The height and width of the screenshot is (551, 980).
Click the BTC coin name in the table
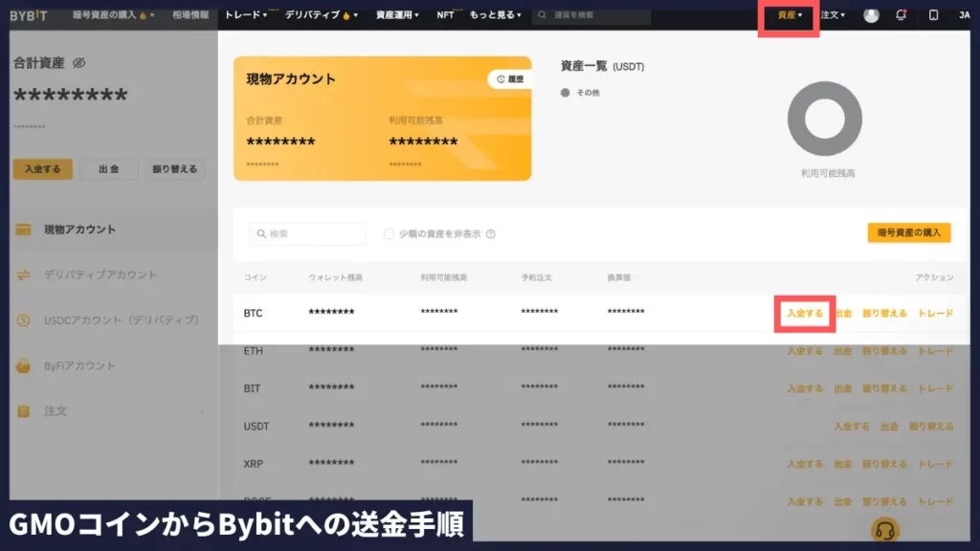pyautogui.click(x=253, y=314)
